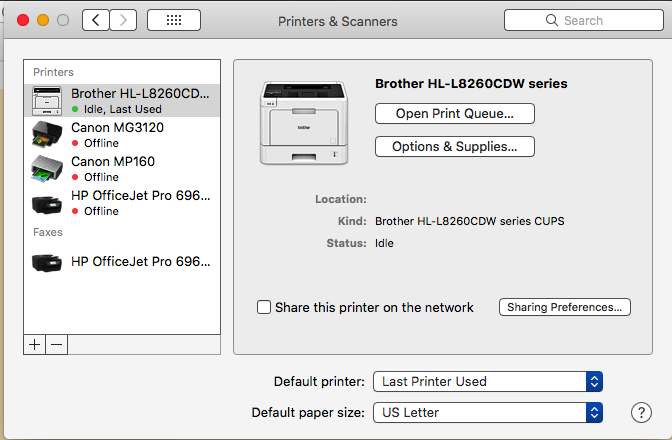Remove selected printer with minus button
Viewport: 672px width, 440px height.
coord(57,344)
